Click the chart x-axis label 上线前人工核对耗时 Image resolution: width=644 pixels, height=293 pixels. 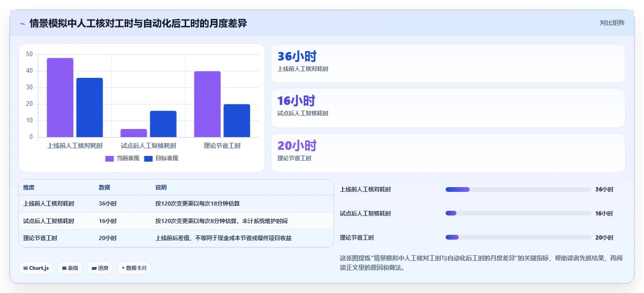[x=75, y=146]
